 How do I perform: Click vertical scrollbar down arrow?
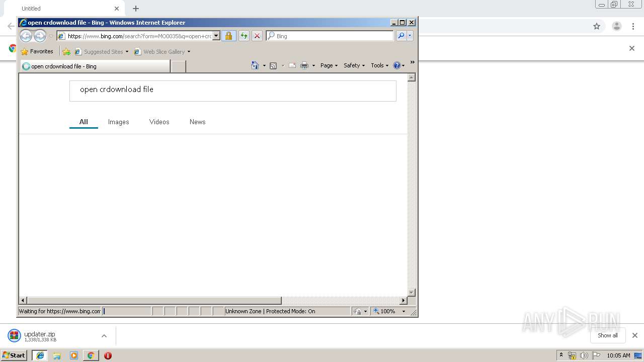411,292
